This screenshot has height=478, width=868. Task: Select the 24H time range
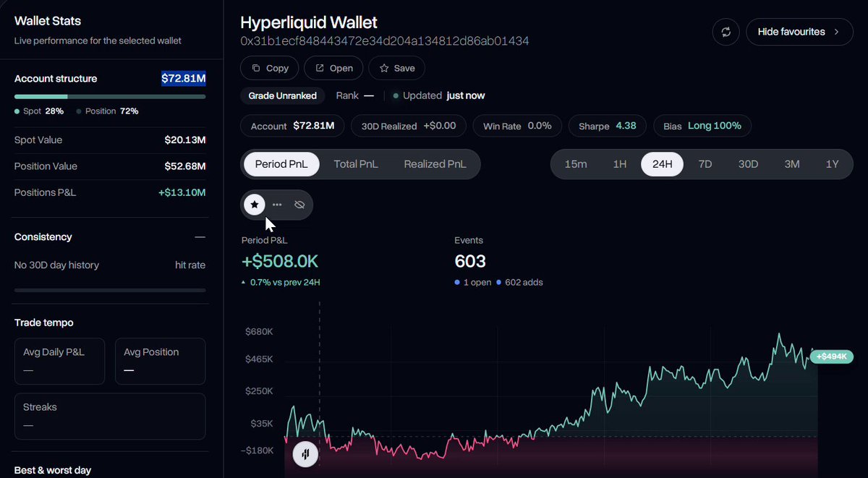[663, 164]
